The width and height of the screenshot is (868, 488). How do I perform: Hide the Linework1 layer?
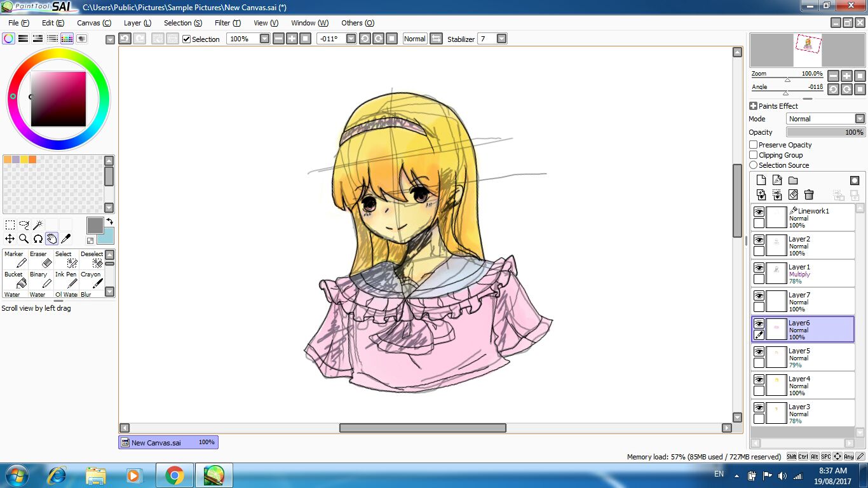tap(759, 212)
